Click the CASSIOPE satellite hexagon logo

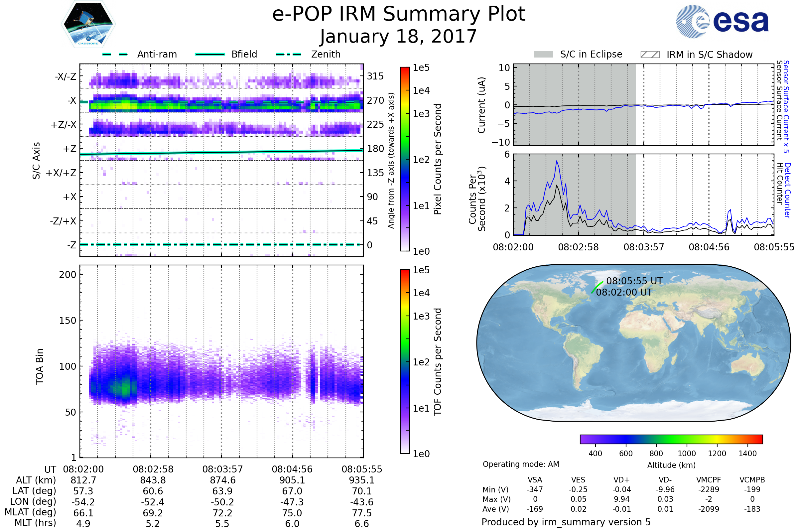point(88,24)
